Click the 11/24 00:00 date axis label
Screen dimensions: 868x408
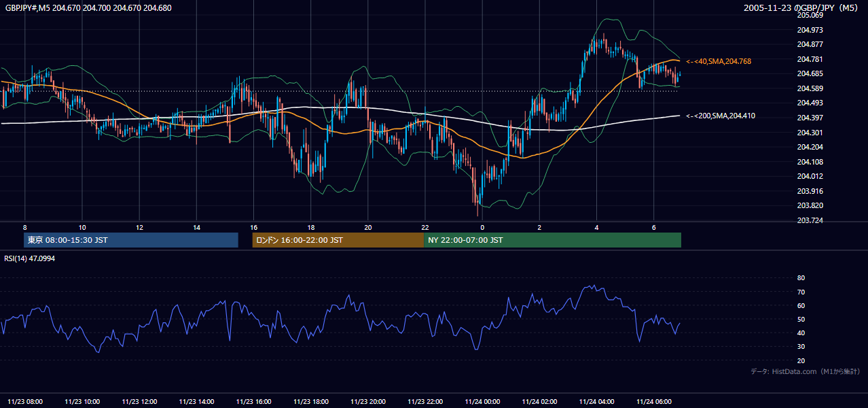(482, 402)
